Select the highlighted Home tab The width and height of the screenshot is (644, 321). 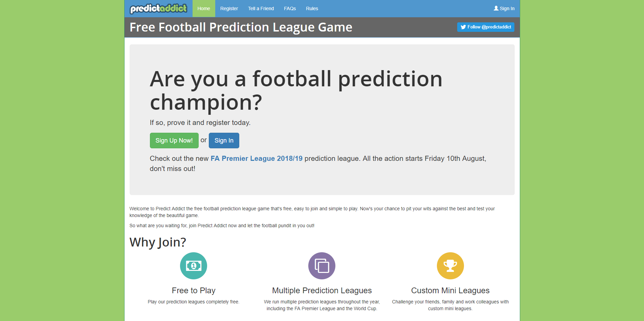(x=203, y=8)
